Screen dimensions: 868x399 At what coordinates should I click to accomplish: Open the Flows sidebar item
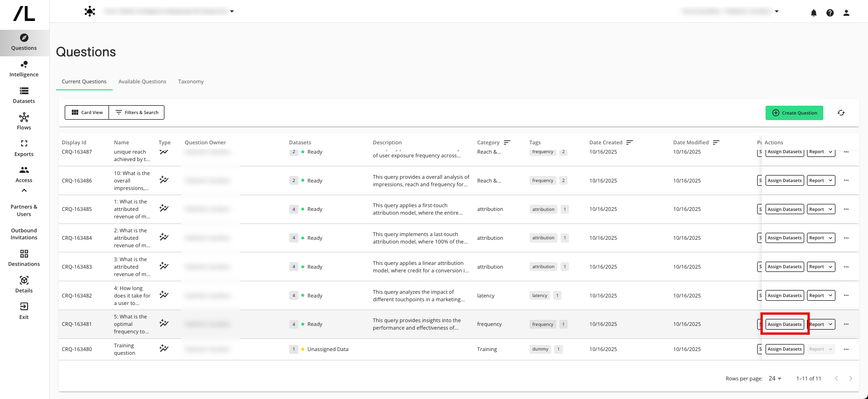tap(24, 122)
